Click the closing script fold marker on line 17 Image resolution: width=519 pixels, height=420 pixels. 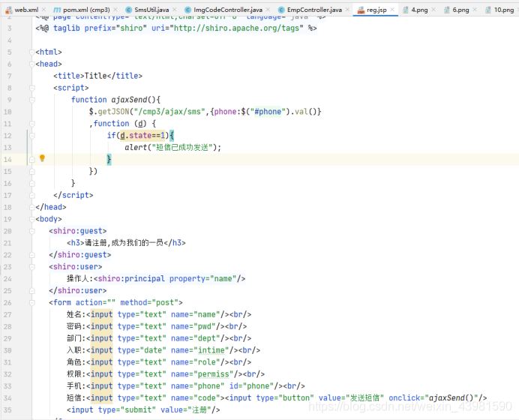click(x=32, y=195)
